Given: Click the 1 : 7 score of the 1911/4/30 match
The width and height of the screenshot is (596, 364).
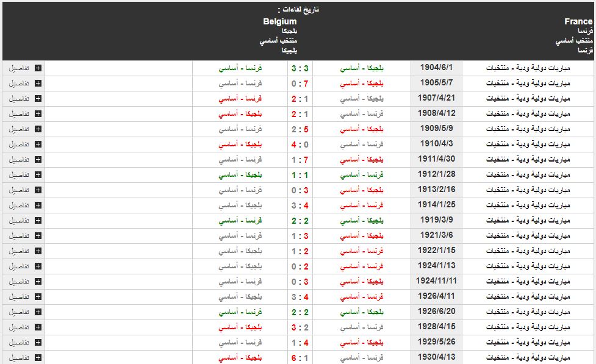Looking at the screenshot, I should coord(300,160).
